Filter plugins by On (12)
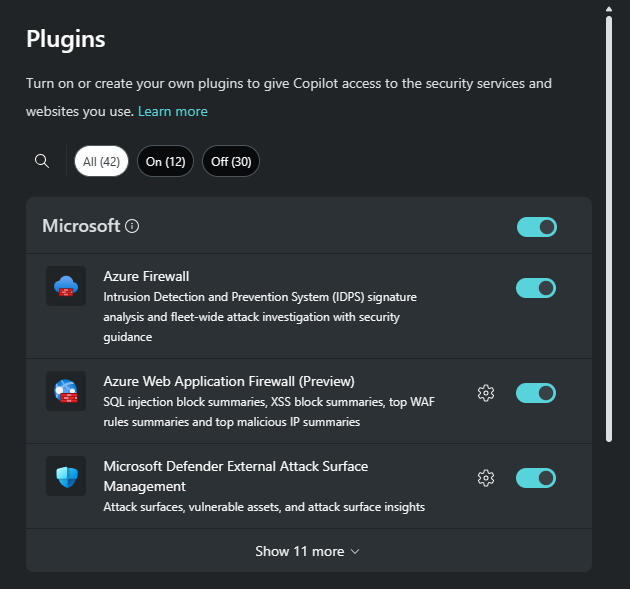The height and width of the screenshot is (589, 630). point(166,161)
